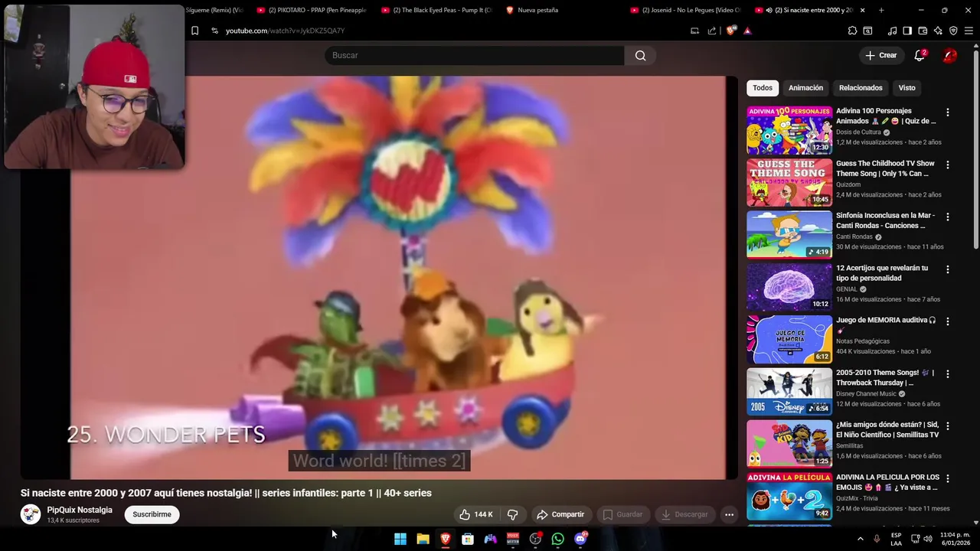The height and width of the screenshot is (551, 980).
Task: Open the PipQuix Nostalgia channel name
Action: click(x=80, y=510)
